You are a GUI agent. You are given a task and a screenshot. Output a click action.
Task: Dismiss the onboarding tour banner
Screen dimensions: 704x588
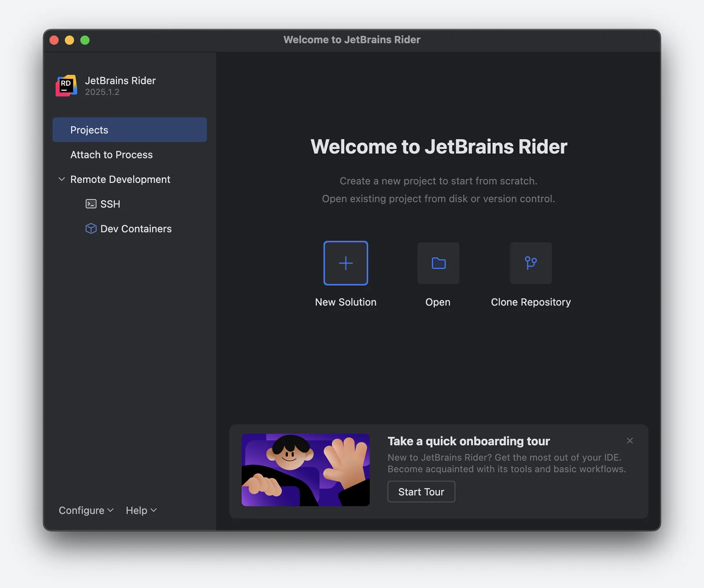[x=629, y=441]
